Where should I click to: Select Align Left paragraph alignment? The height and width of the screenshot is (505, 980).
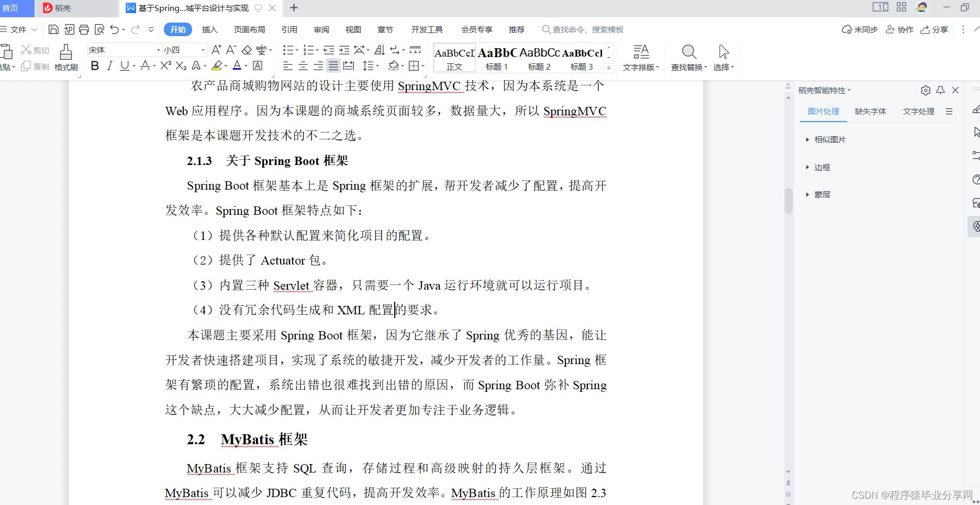click(288, 65)
